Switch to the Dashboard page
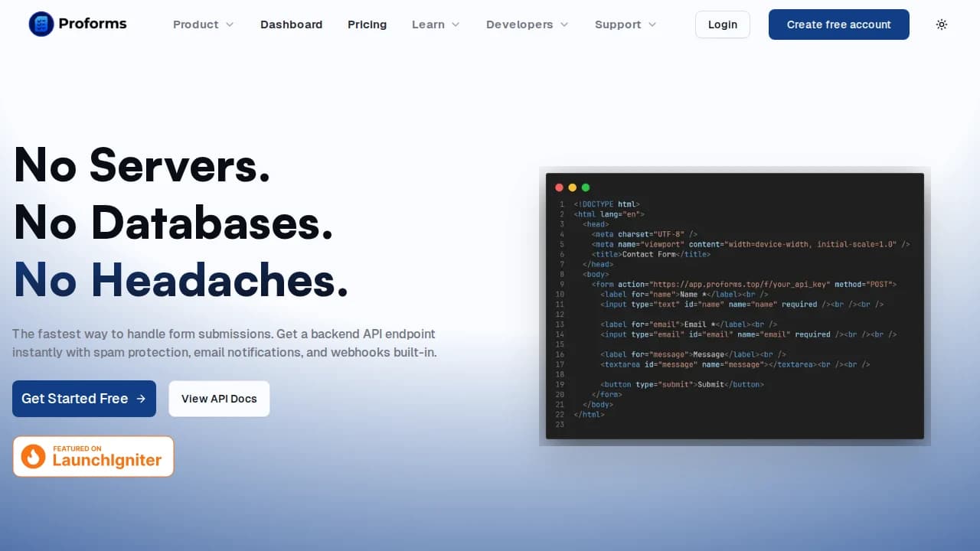Screen dimensions: 980x551 point(291,24)
